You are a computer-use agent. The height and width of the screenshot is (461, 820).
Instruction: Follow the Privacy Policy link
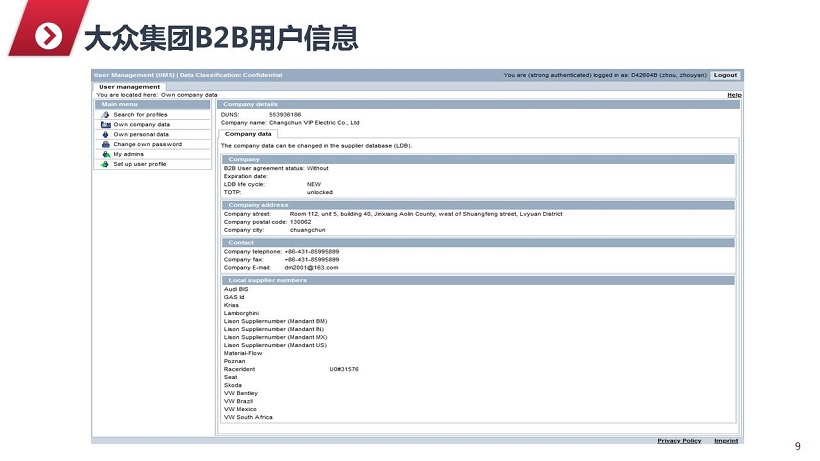pos(679,441)
